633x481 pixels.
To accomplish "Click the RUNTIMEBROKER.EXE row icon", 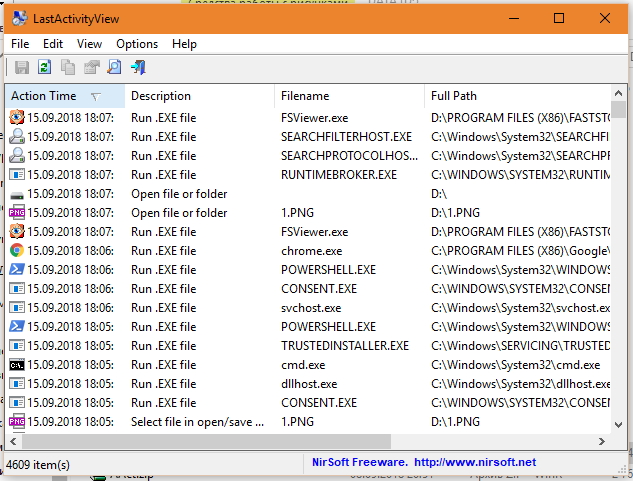I will coord(17,175).
